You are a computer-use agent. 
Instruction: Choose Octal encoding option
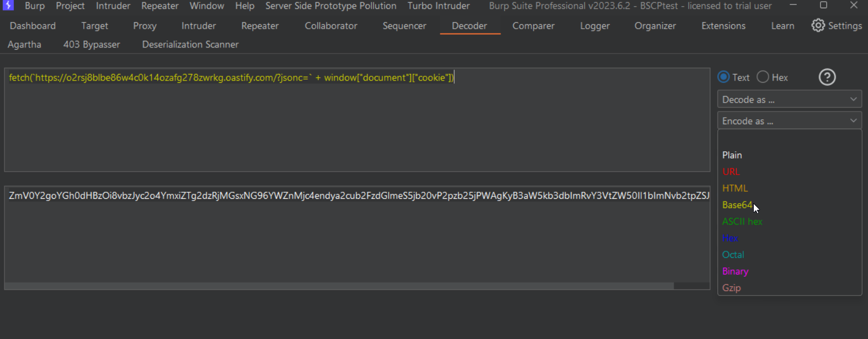(x=733, y=255)
